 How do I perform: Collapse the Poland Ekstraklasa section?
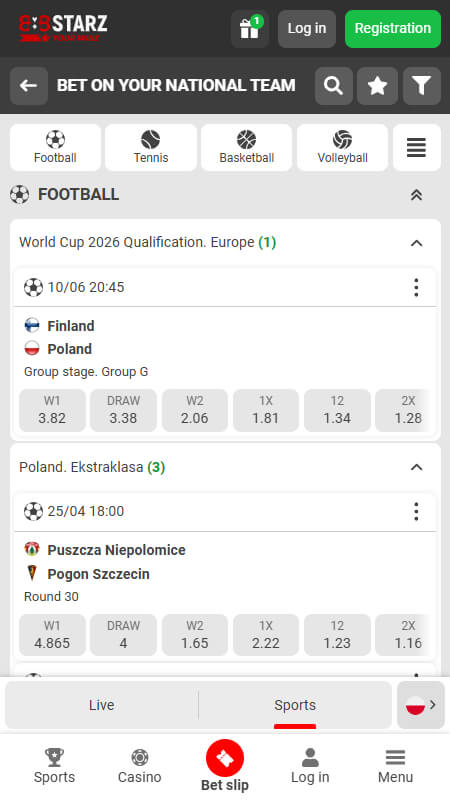point(416,467)
